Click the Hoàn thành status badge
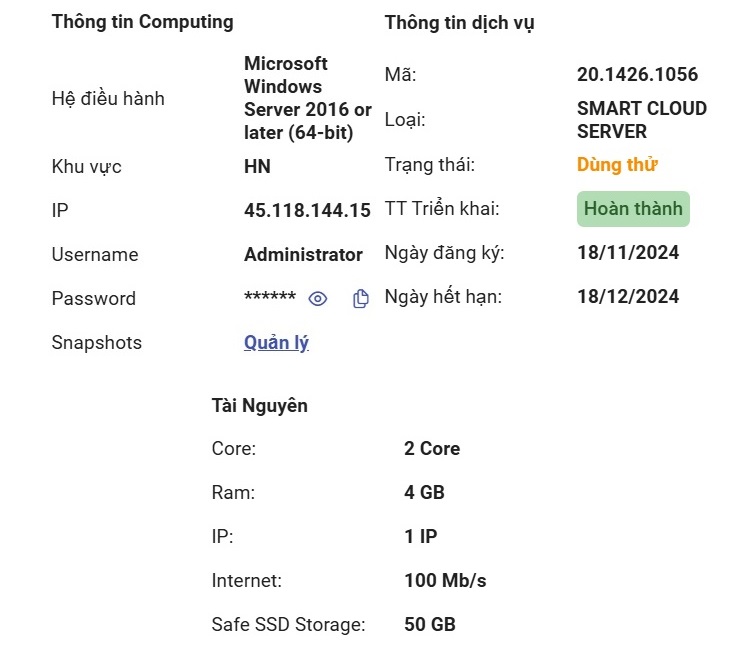The width and height of the screenshot is (734, 651). pyautogui.click(x=633, y=209)
